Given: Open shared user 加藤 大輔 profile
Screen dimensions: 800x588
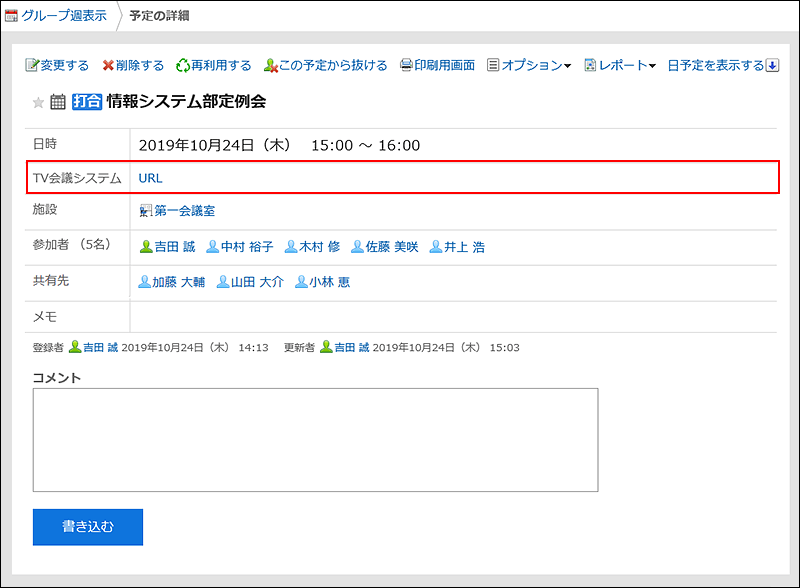Looking at the screenshot, I should tap(179, 282).
